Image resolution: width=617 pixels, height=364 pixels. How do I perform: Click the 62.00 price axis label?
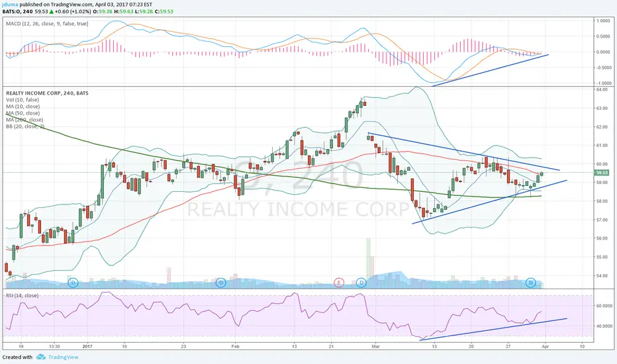click(x=602, y=126)
